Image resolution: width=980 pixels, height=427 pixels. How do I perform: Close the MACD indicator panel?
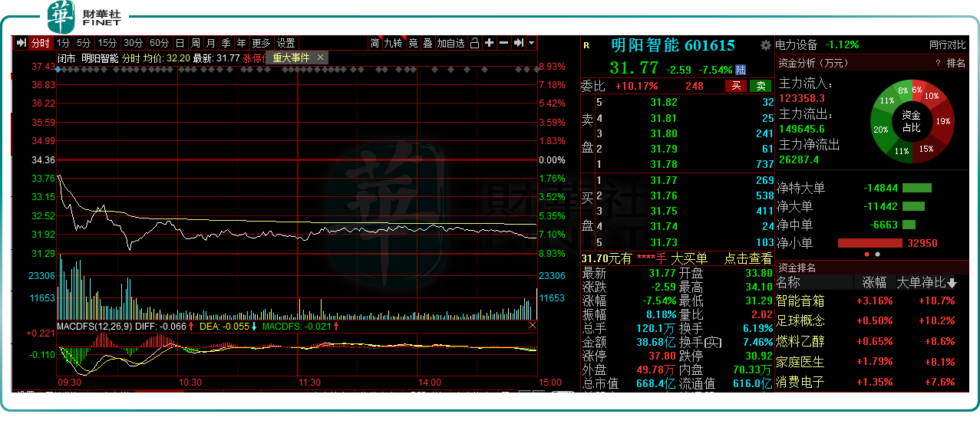pos(533,326)
